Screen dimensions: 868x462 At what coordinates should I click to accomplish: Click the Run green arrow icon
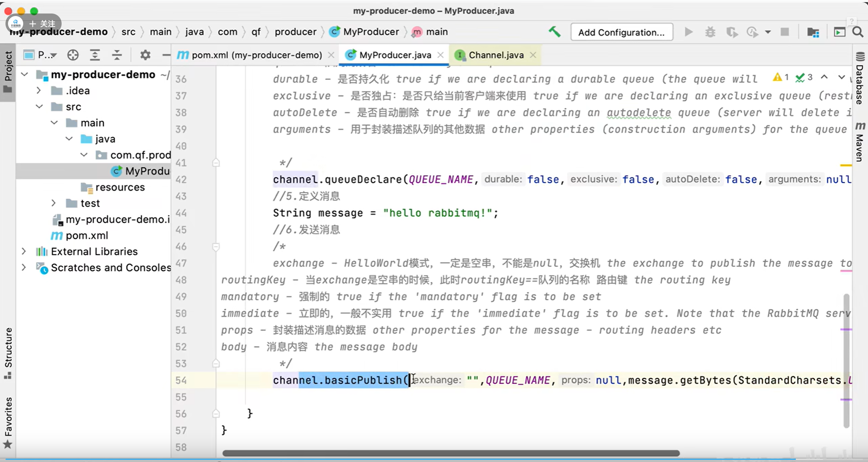tap(688, 32)
